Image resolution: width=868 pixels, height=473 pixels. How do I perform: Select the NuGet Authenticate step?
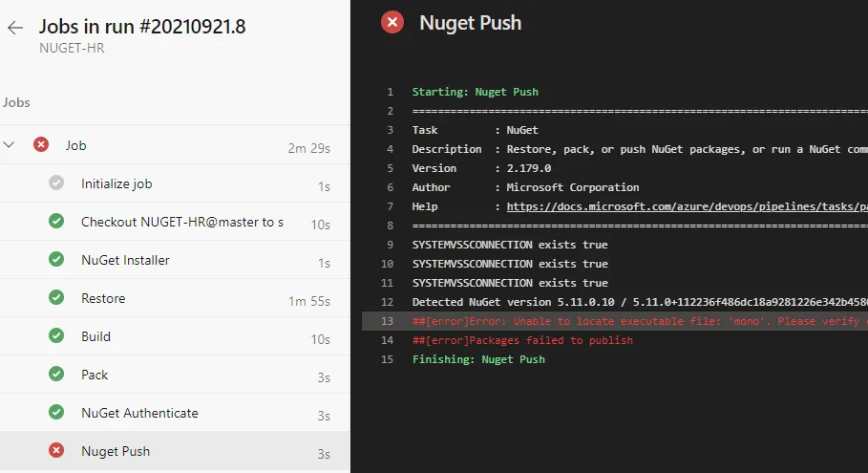(x=175, y=413)
